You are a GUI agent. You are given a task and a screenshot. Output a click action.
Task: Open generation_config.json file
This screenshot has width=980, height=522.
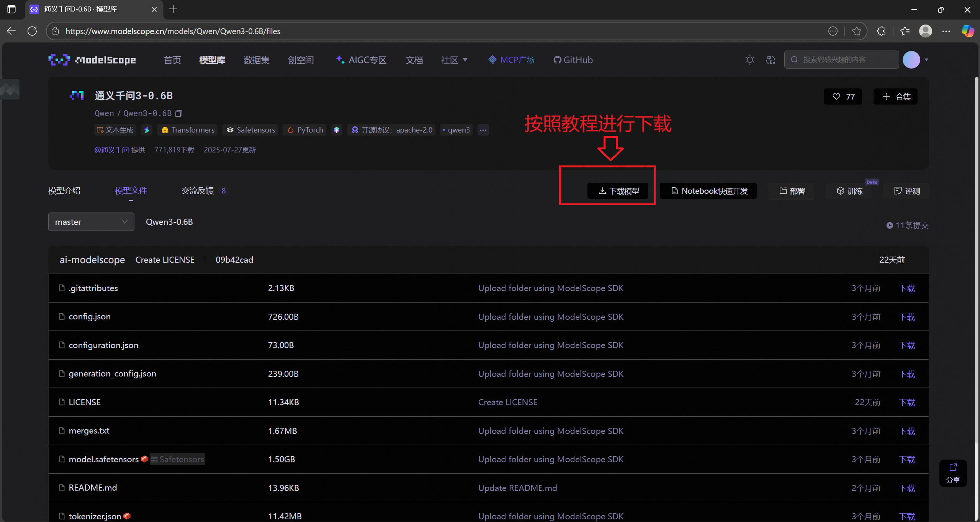[112, 373]
